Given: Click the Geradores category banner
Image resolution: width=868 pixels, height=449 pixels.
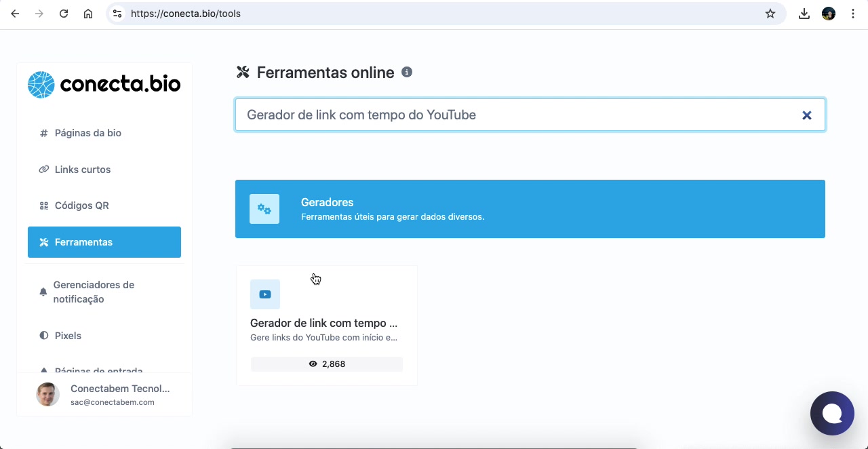Looking at the screenshot, I should point(530,208).
